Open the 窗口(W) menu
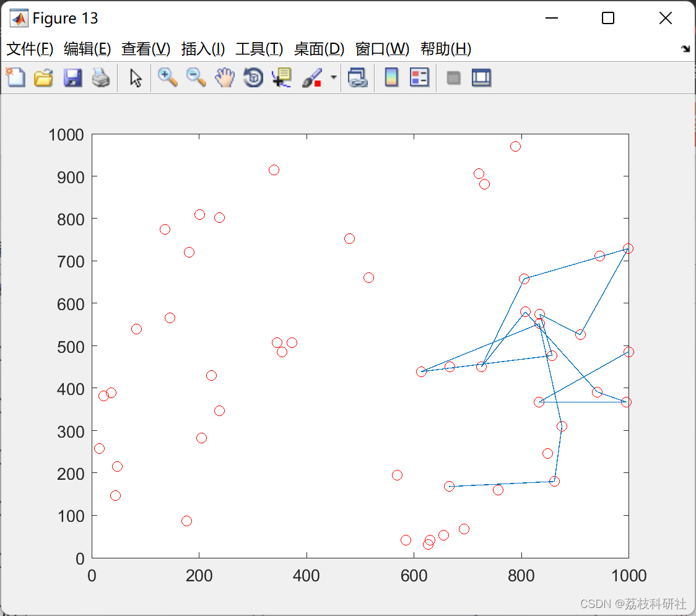Screen dimensions: 696x616 (382, 49)
